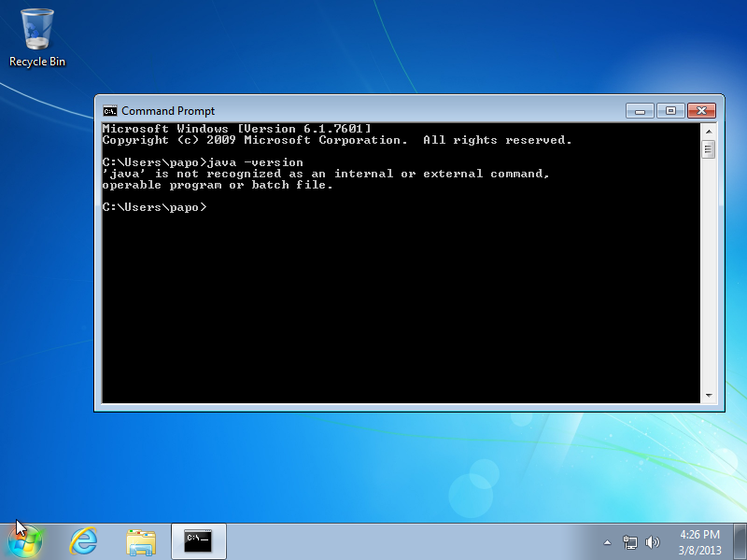Open Windows Explorer from the taskbar
The width and height of the screenshot is (747, 560).
tap(141, 542)
